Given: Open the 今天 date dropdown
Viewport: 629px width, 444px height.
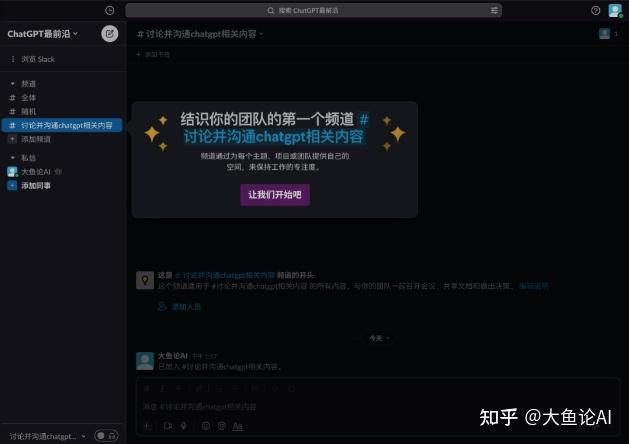Looking at the screenshot, I should (379, 339).
